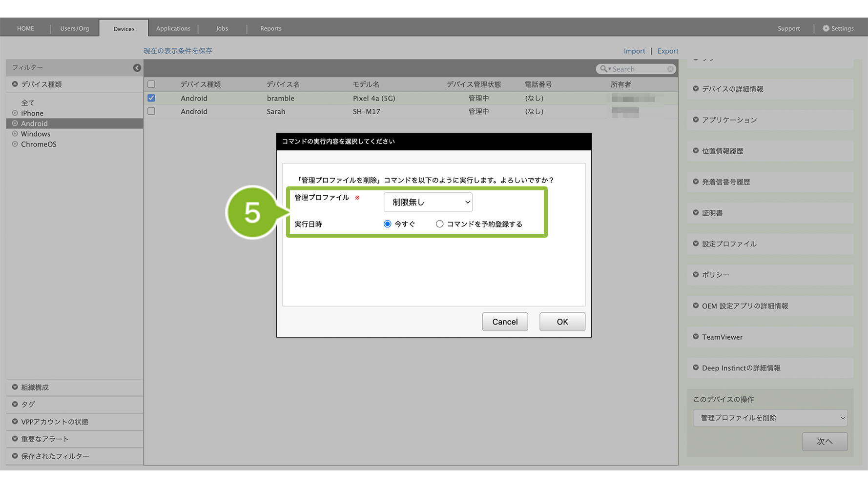The width and height of the screenshot is (868, 488).
Task: Sort by 所有者 column header
Action: click(x=621, y=84)
